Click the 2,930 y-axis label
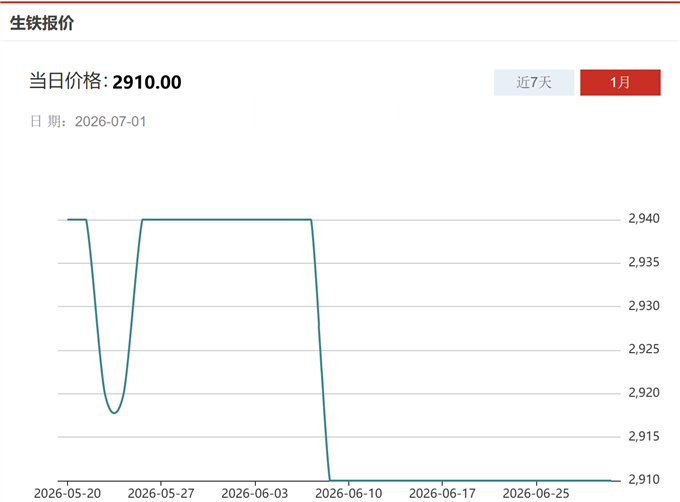This screenshot has height=502, width=680. pos(644,306)
